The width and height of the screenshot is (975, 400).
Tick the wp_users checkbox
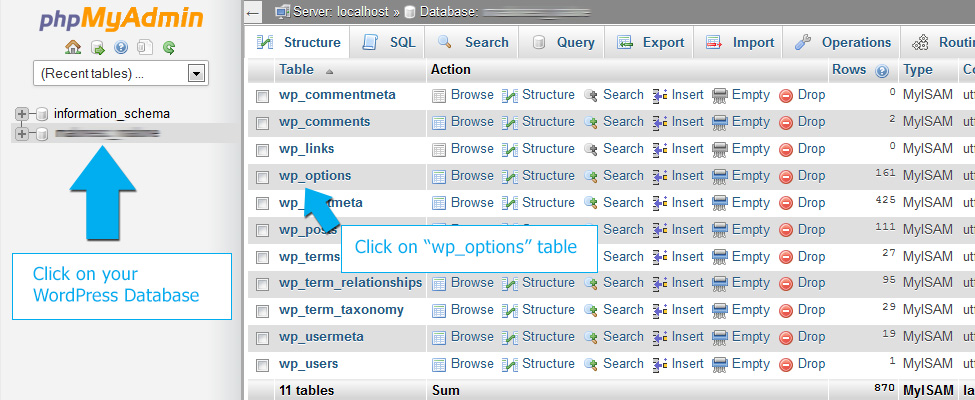262,365
